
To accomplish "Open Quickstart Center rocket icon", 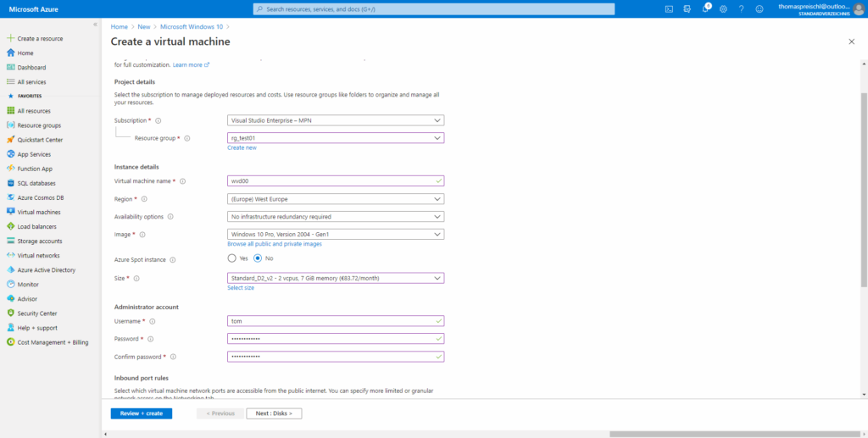I will point(10,140).
